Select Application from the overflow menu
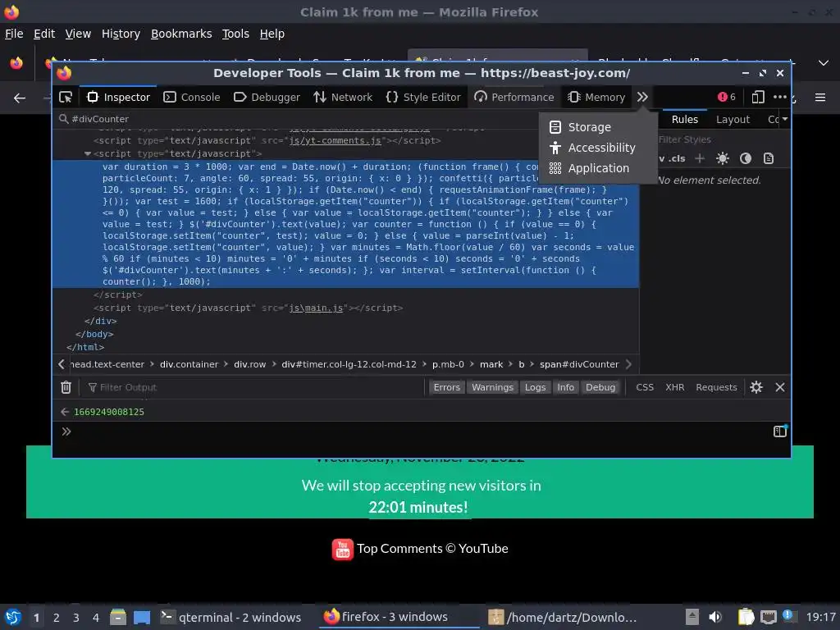This screenshot has width=840, height=630. 598,168
